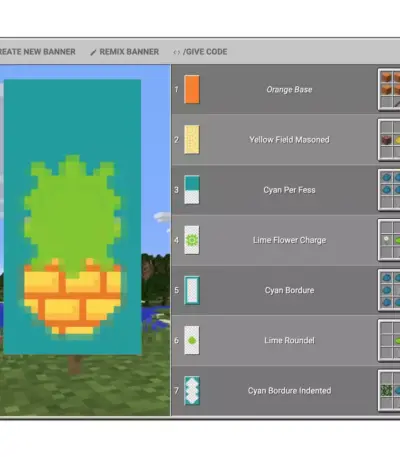Click the Lime Roundel layer label
Viewport: 400px width, 457px height.
click(289, 340)
